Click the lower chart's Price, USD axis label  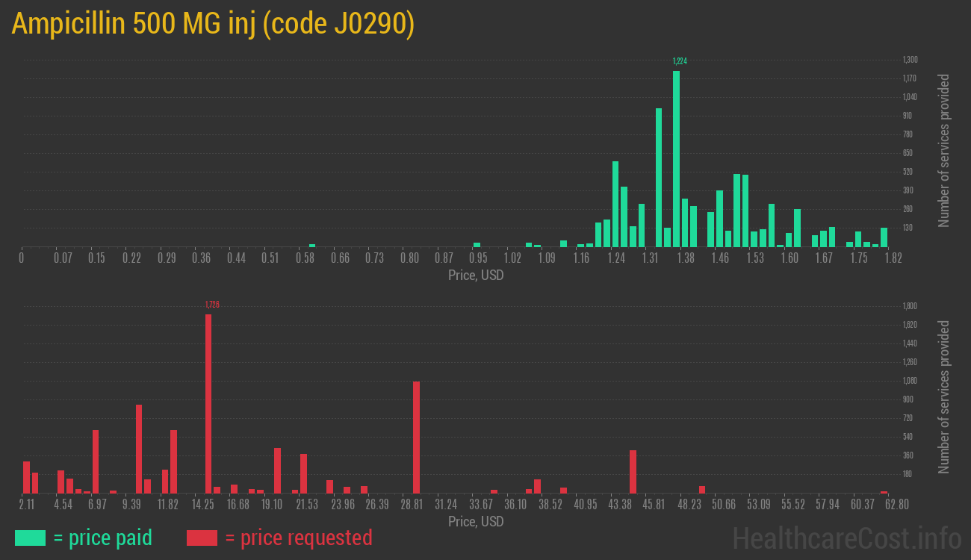tap(476, 521)
